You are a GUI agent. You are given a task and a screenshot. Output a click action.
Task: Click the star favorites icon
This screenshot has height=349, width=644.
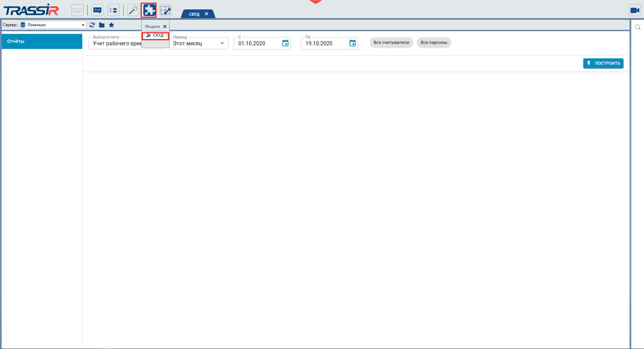112,25
